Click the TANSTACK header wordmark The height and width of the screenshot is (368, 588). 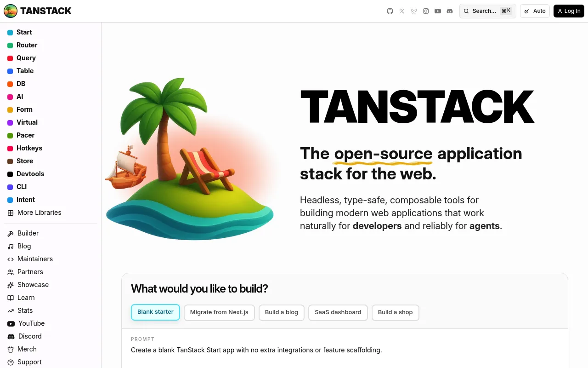pos(46,11)
